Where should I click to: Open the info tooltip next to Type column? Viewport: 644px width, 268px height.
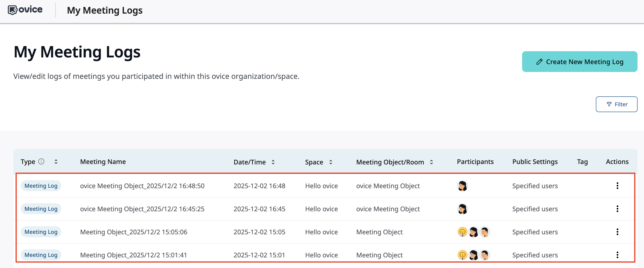(x=41, y=161)
